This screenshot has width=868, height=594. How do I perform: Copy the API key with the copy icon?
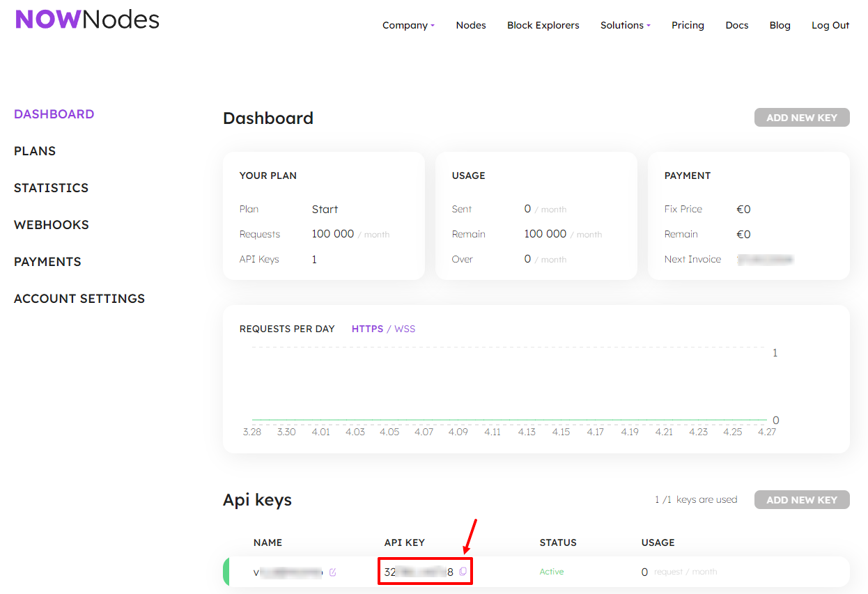[x=463, y=572]
